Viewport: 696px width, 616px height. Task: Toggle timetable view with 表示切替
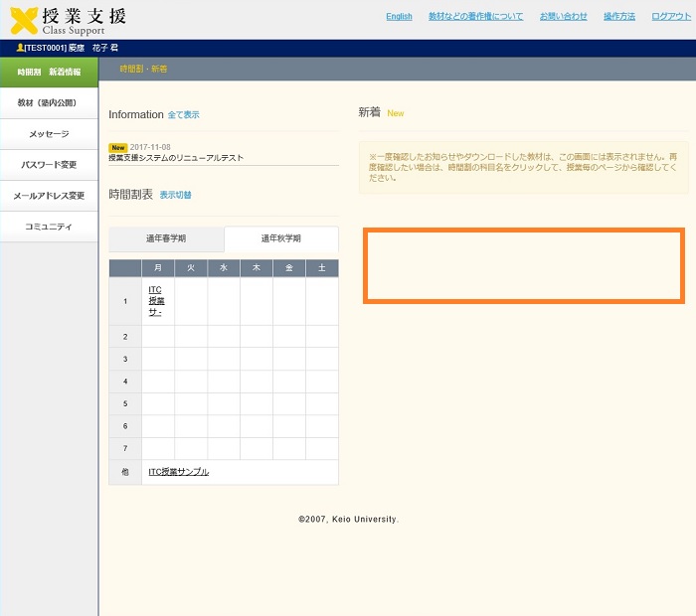pyautogui.click(x=175, y=195)
